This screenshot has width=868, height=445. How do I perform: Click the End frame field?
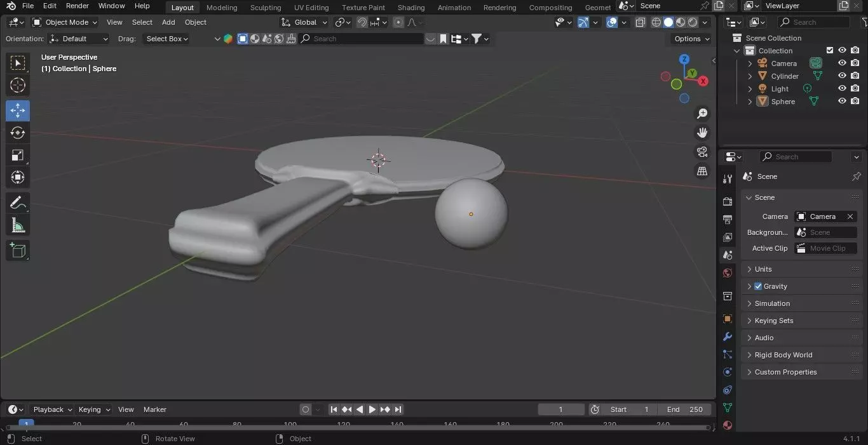(685, 409)
